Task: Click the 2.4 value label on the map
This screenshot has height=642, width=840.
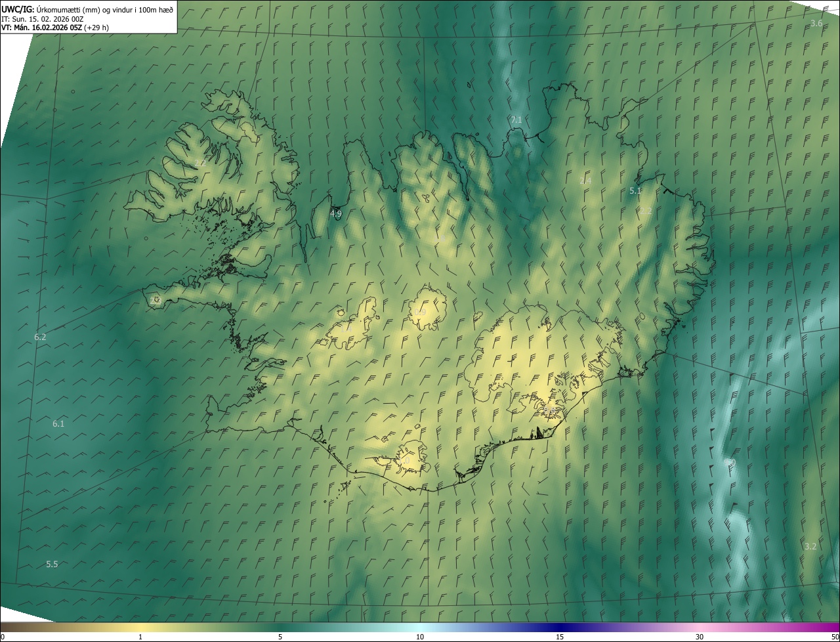Action: 585,181
